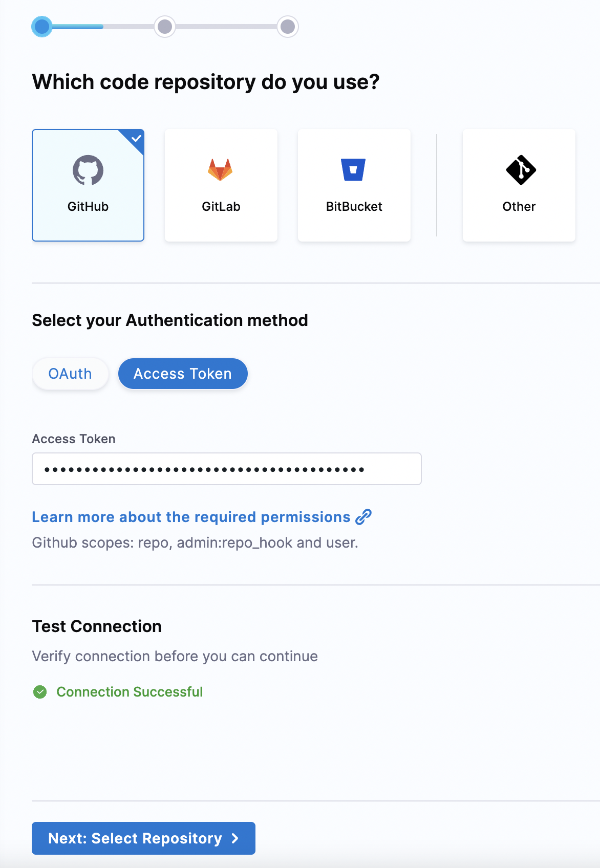This screenshot has height=868, width=600.
Task: Open Learn more about the required permissions
Action: 191,517
